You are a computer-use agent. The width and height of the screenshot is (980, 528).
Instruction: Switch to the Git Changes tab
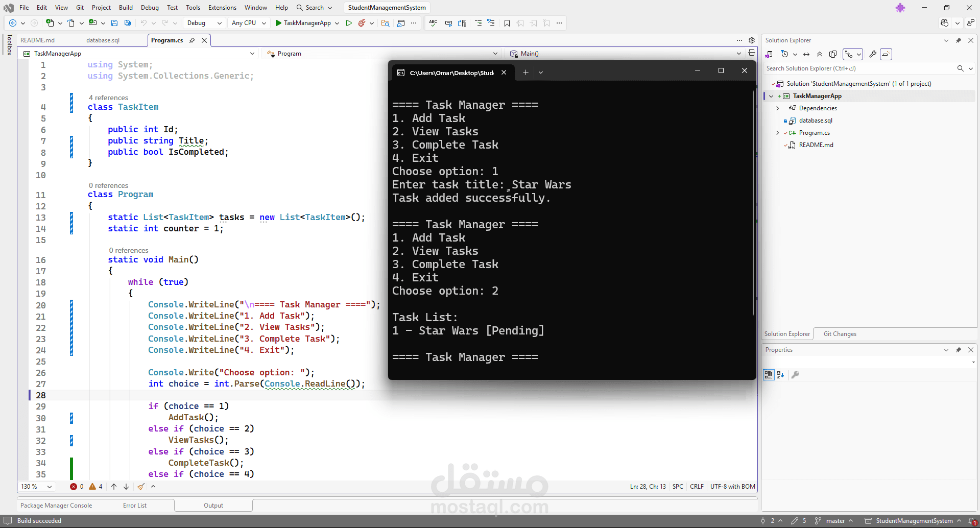click(840, 334)
